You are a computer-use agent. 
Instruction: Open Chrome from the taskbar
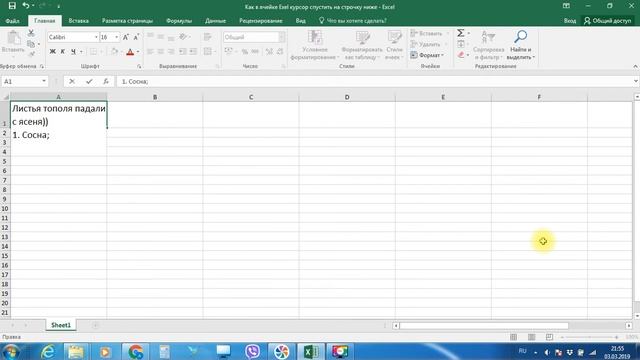click(x=136, y=351)
